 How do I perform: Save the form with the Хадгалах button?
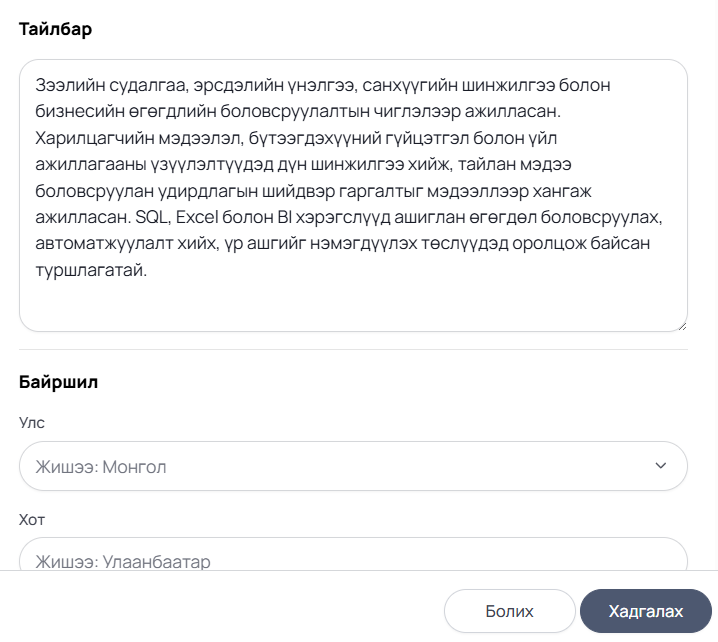click(x=646, y=611)
